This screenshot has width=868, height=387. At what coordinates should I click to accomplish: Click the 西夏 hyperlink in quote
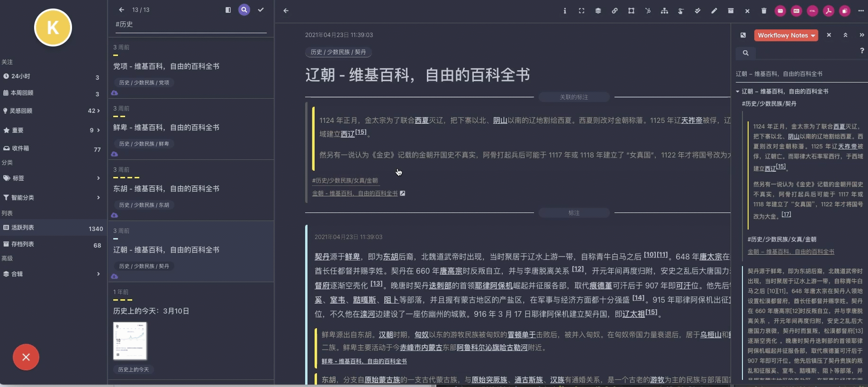[x=422, y=120]
